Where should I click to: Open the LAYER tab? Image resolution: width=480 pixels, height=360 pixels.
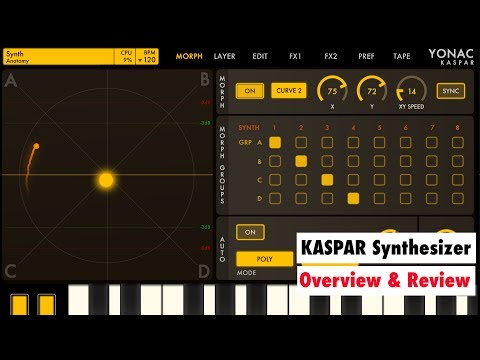tap(224, 56)
